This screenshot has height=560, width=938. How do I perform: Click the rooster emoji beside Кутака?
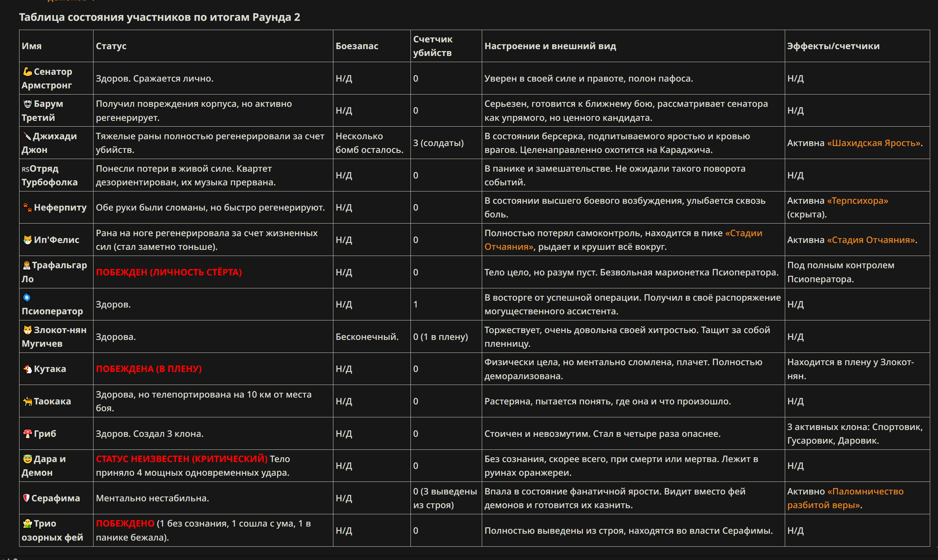27,369
